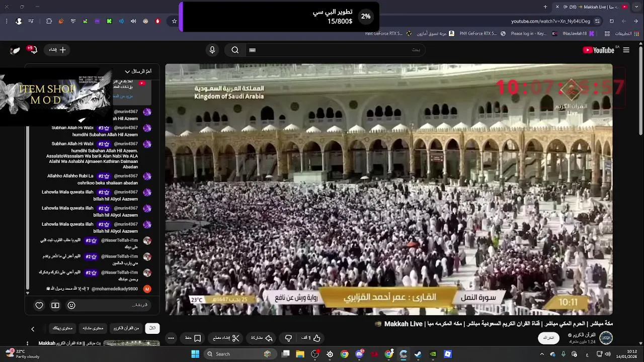Open the YouTube guide hamburger menu
This screenshot has width=644, height=362.
coord(626,50)
